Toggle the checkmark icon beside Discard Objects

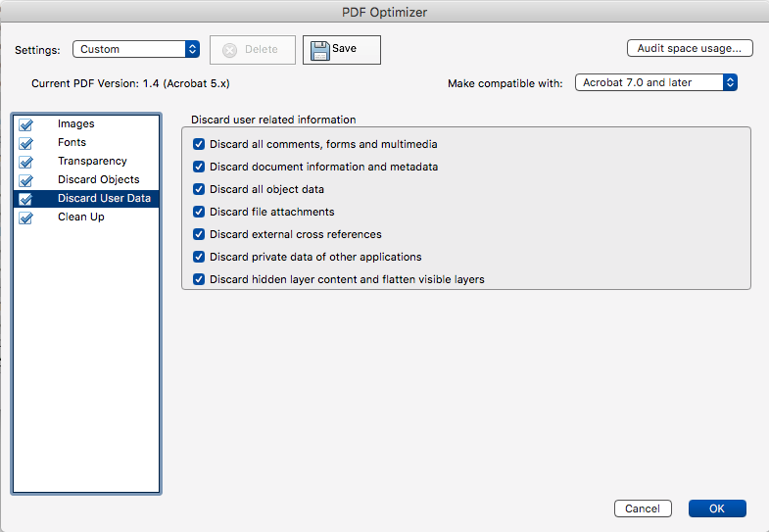pyautogui.click(x=26, y=181)
